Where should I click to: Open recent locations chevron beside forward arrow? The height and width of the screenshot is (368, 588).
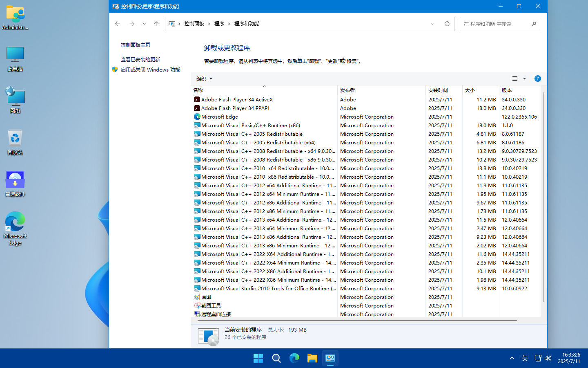[x=144, y=24]
